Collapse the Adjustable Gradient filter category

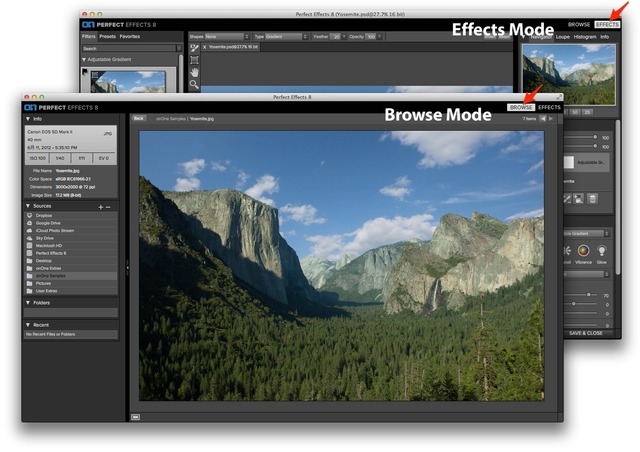pyautogui.click(x=84, y=60)
